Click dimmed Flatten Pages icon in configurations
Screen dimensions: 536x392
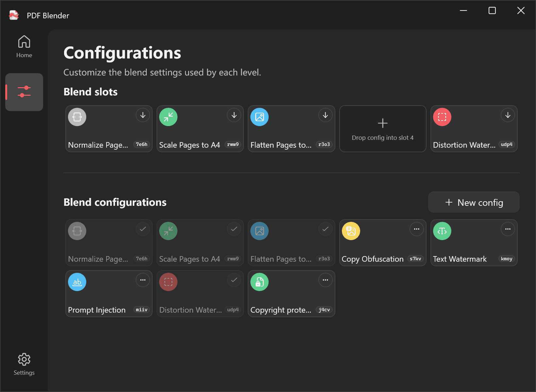(x=260, y=231)
